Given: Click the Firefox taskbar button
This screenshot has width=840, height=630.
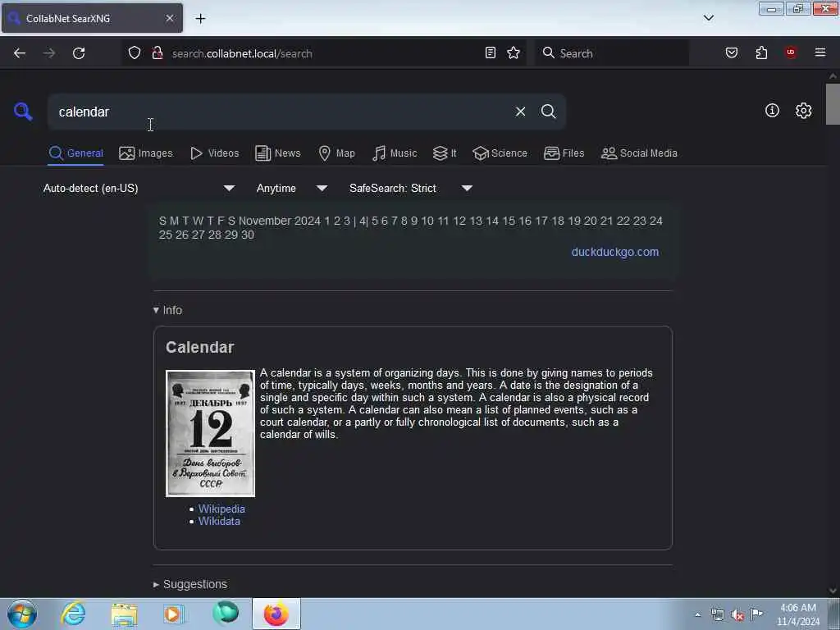Looking at the screenshot, I should click(x=276, y=614).
